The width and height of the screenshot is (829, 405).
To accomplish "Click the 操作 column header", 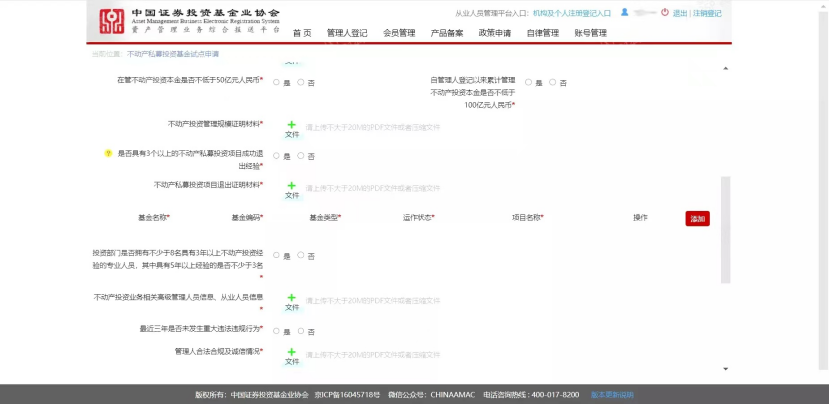I will click(x=640, y=217).
